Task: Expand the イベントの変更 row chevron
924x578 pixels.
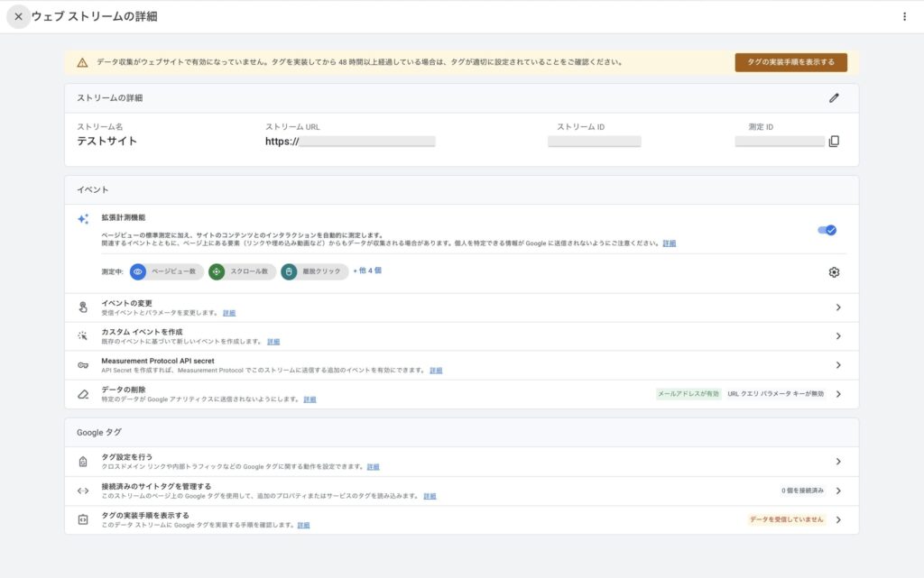Action: tap(837, 307)
